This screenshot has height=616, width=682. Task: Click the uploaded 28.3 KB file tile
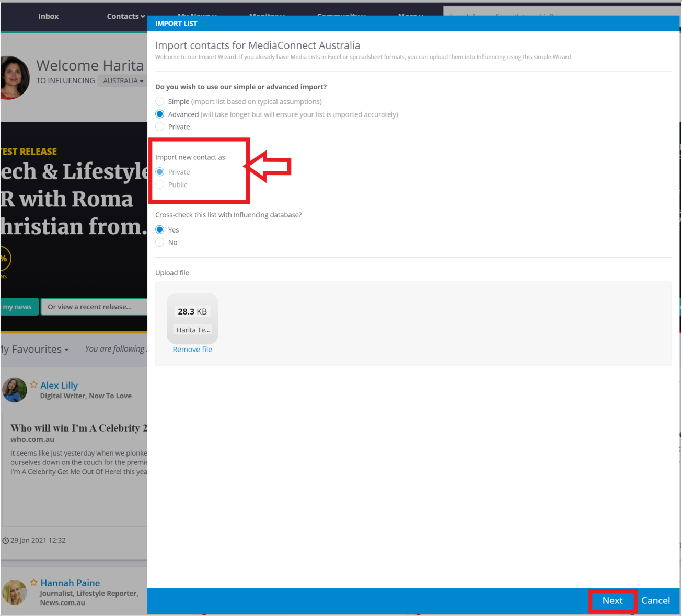point(192,318)
